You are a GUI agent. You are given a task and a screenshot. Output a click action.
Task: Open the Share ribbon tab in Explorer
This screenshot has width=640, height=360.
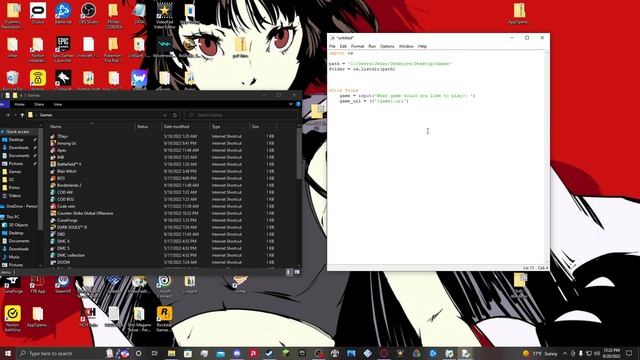(39, 104)
